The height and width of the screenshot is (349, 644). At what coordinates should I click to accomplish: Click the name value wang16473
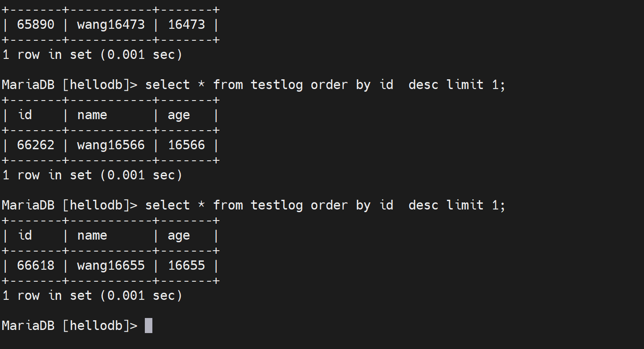coord(111,24)
